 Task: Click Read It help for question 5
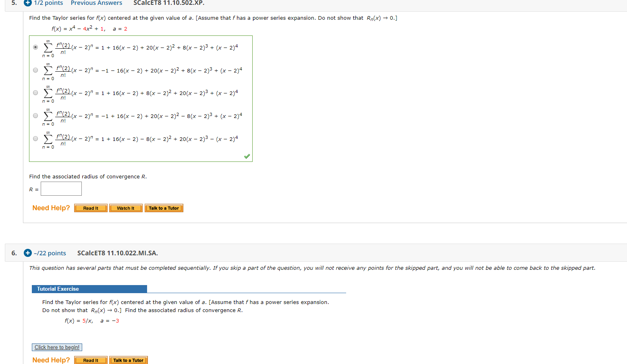[90, 208]
